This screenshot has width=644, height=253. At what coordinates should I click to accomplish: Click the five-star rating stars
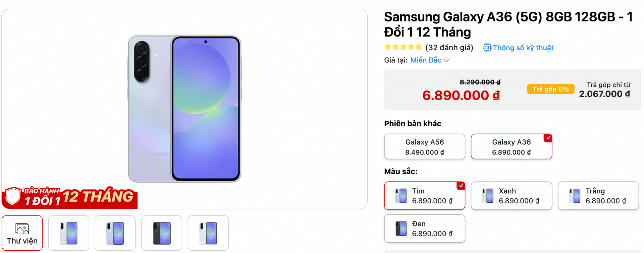(403, 47)
